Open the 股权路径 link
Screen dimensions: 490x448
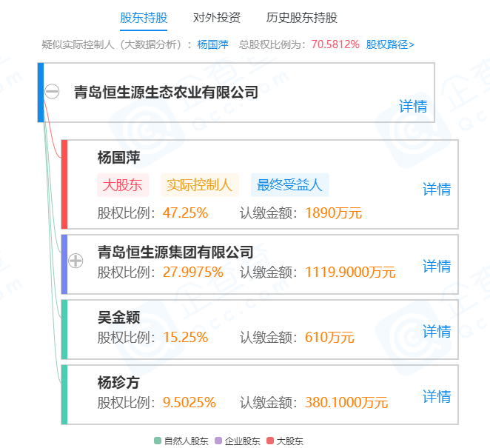point(390,44)
